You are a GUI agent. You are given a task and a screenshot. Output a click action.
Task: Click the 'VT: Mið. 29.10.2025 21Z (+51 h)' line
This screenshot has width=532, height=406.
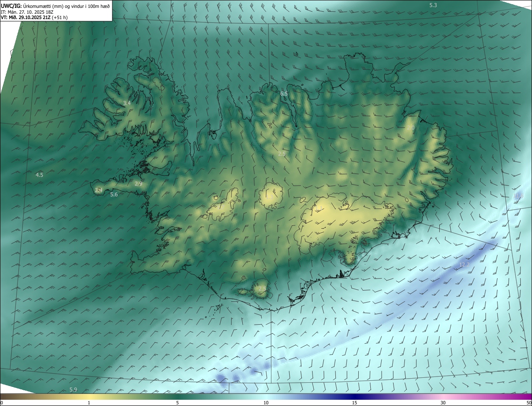[x=34, y=17]
